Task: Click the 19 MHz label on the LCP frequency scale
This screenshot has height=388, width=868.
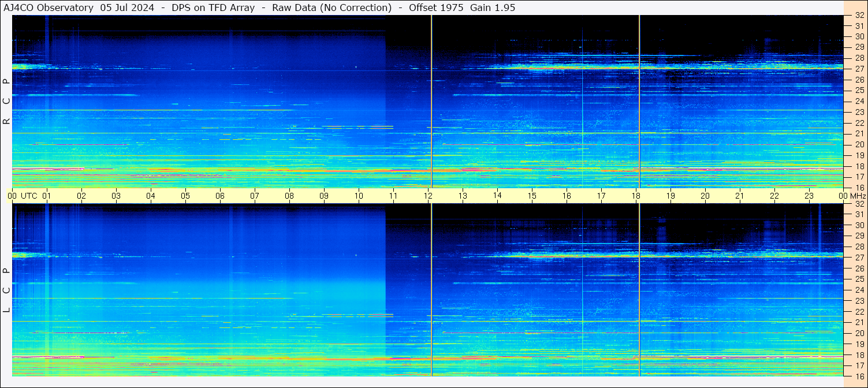Action: 859,344
